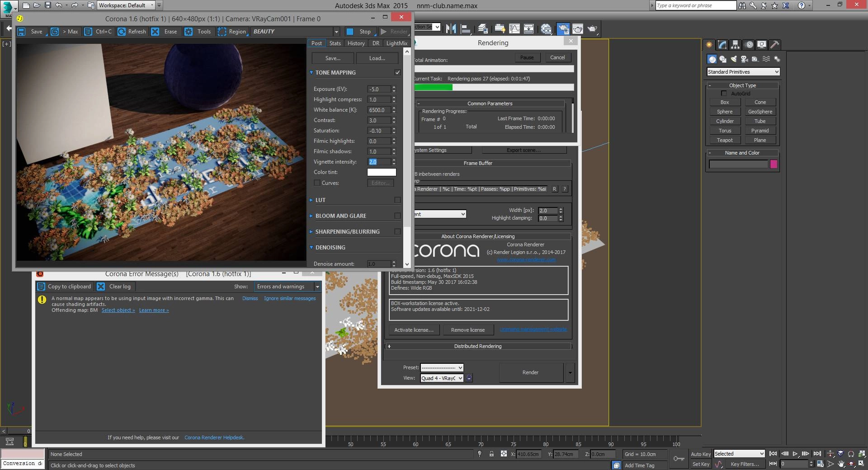Select the Lights category icon

[734, 59]
